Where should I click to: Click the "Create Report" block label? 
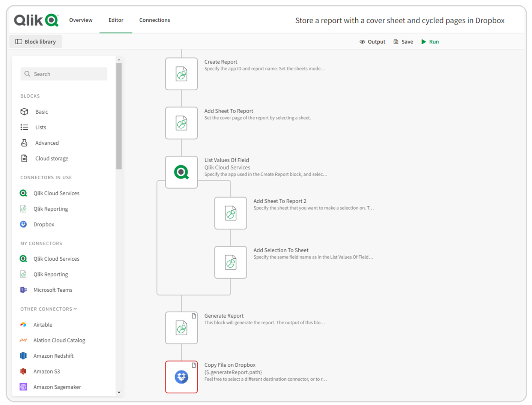tap(221, 62)
